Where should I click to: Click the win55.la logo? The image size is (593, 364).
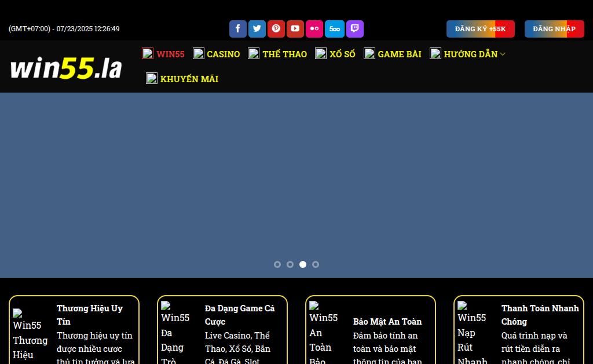66,68
